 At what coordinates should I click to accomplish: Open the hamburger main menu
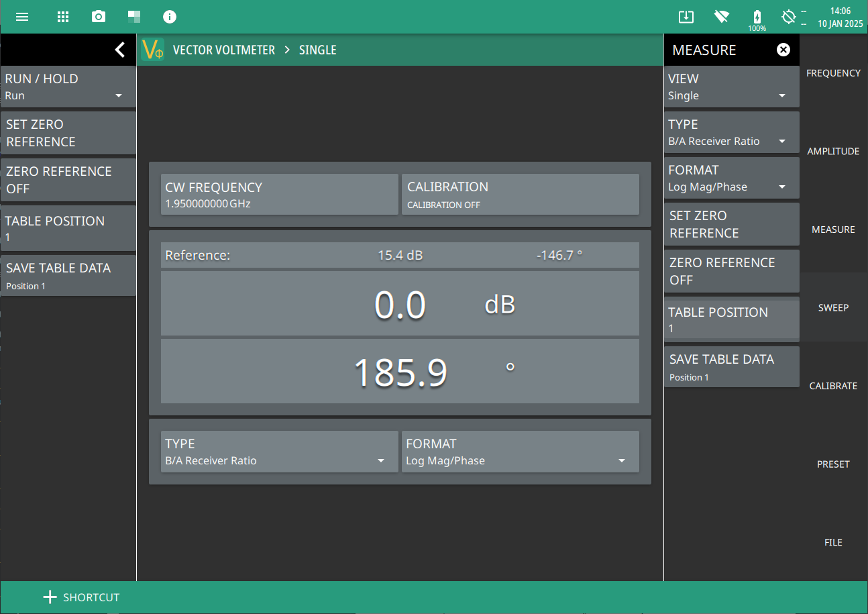22,17
